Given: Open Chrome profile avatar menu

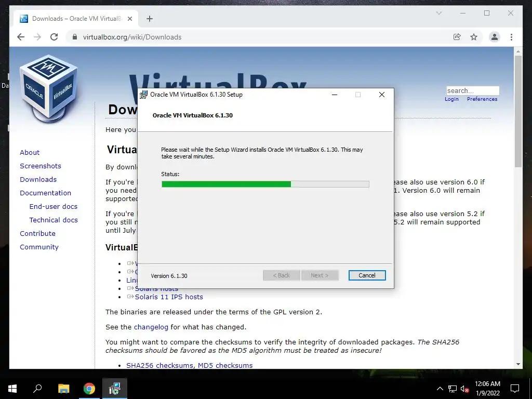Looking at the screenshot, I should (x=495, y=37).
